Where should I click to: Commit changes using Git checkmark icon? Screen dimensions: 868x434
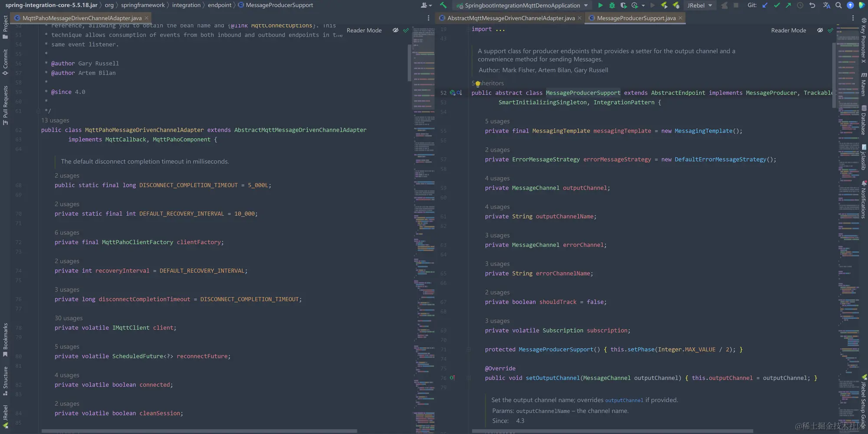point(776,5)
